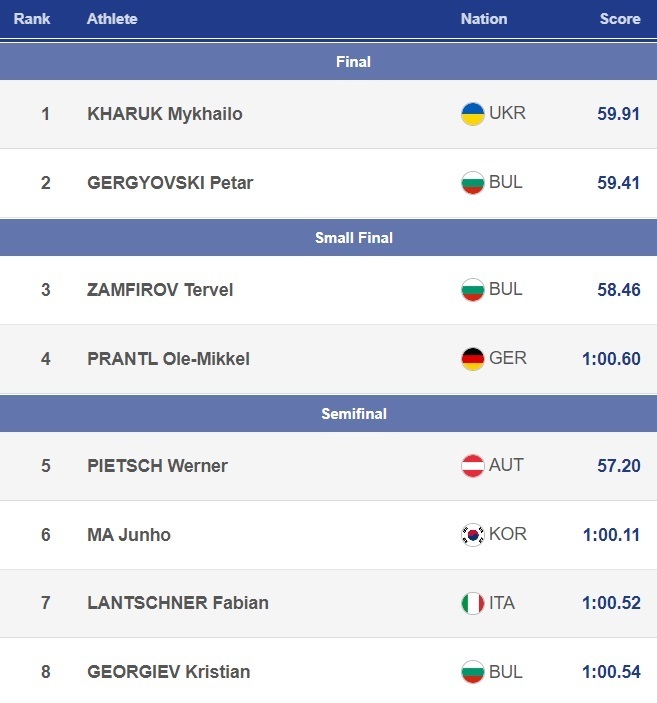Click the Germany flag icon for PRANTL
Screen dimensions: 657x703
click(x=472, y=359)
